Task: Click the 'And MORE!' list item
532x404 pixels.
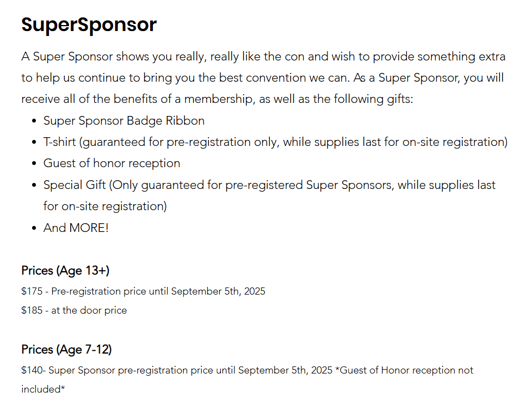Action: pyautogui.click(x=76, y=228)
